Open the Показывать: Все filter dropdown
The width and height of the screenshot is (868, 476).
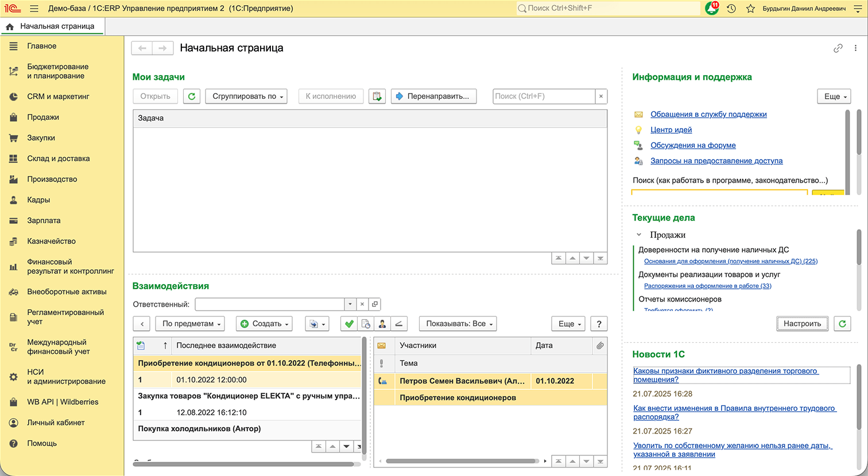click(x=457, y=323)
